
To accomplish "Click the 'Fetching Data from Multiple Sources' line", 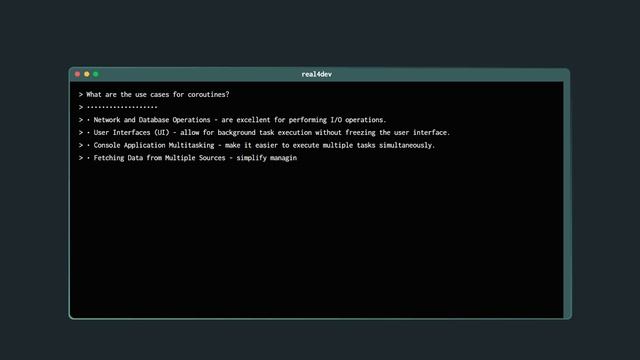I will [188, 158].
